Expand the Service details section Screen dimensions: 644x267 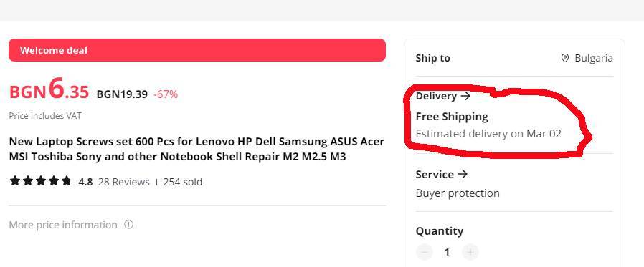pos(442,175)
